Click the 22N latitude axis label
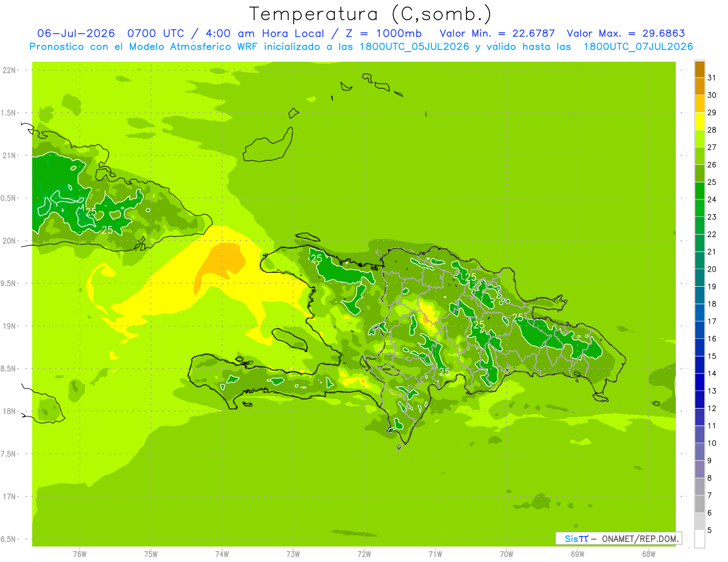This screenshot has height=562, width=728. (x=10, y=70)
